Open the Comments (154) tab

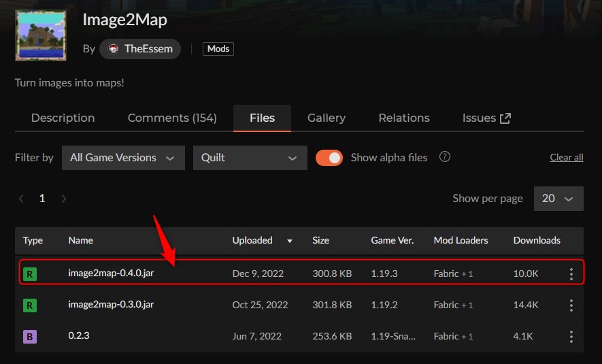tap(172, 118)
